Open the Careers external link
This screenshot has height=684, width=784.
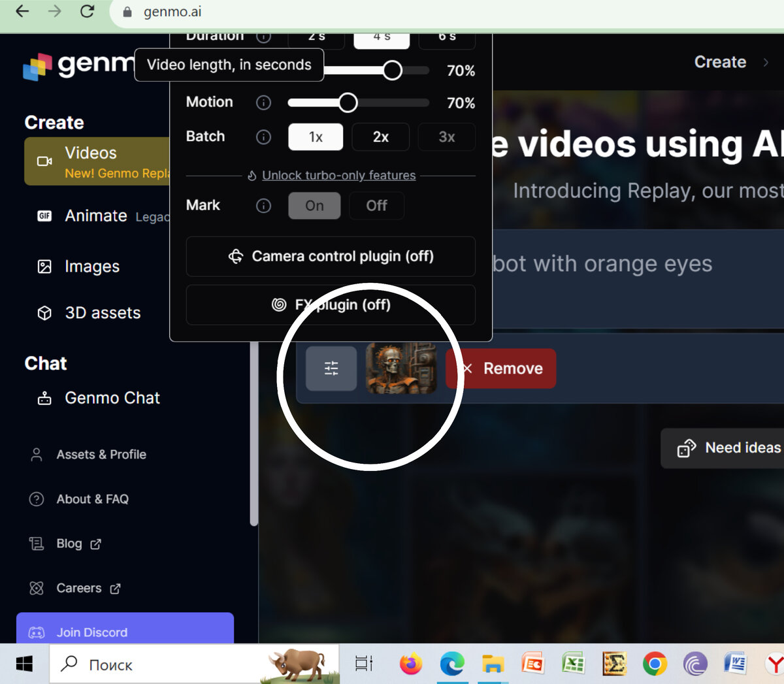coord(75,588)
